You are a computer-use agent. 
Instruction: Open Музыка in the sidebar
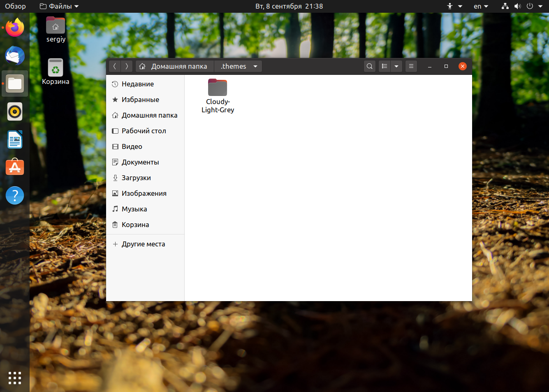(145, 209)
